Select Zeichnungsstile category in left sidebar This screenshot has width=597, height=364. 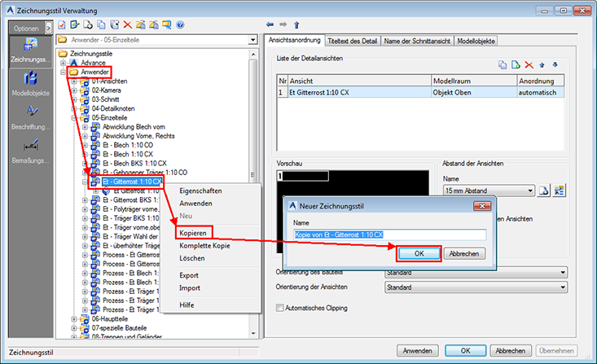[x=30, y=51]
